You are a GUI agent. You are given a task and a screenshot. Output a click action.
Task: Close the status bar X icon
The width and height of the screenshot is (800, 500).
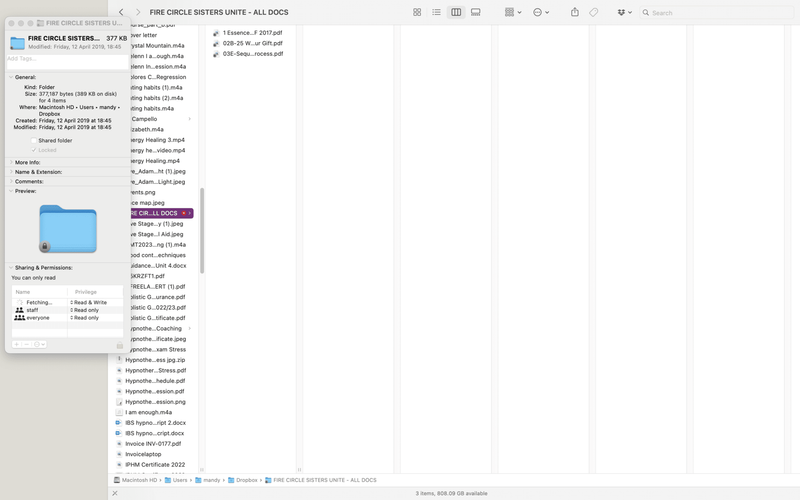tap(115, 493)
